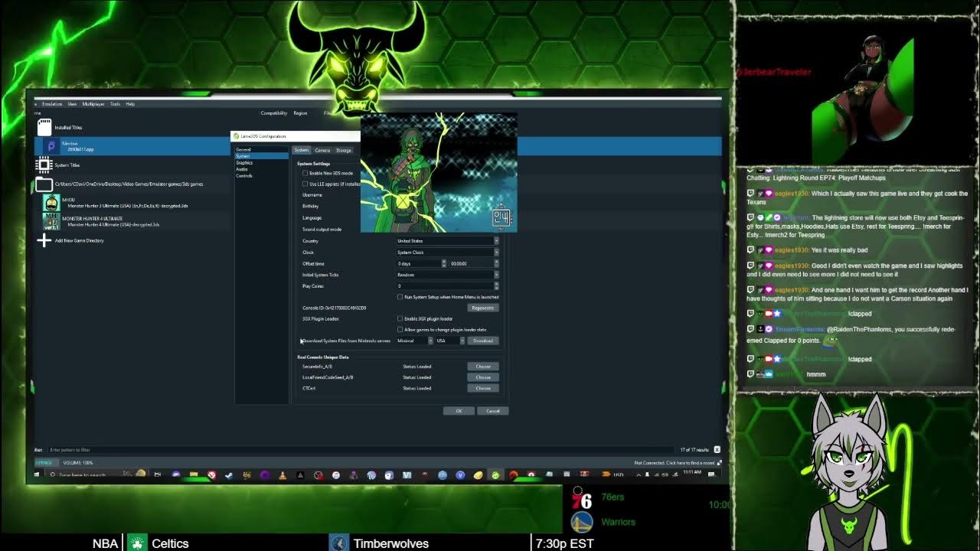Viewport: 980px width, 551px height.
Task: Enable 3GX plugin loader checkbox
Action: tap(400, 318)
